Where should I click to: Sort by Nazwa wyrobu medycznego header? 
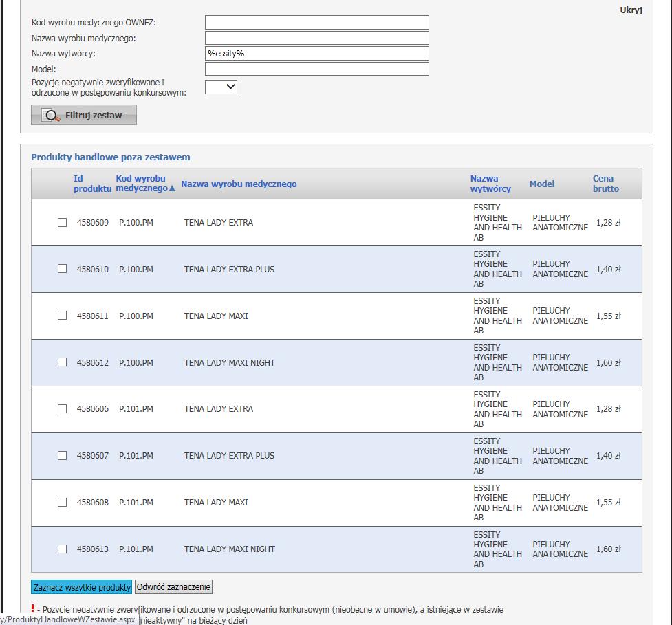[x=239, y=184]
